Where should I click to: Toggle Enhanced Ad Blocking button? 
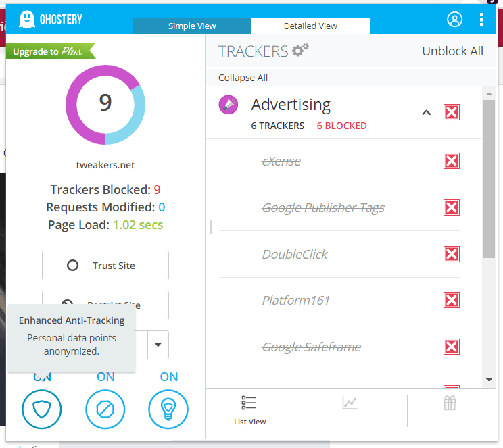(x=105, y=409)
